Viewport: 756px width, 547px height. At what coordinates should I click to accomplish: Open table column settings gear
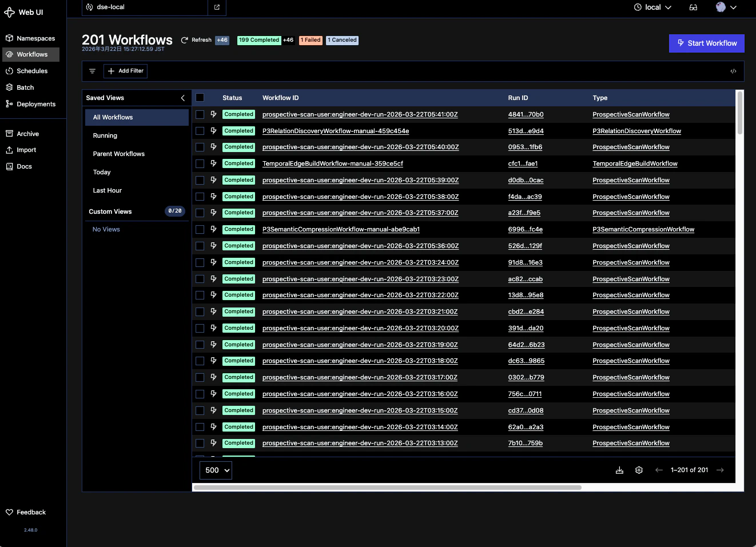(x=639, y=470)
